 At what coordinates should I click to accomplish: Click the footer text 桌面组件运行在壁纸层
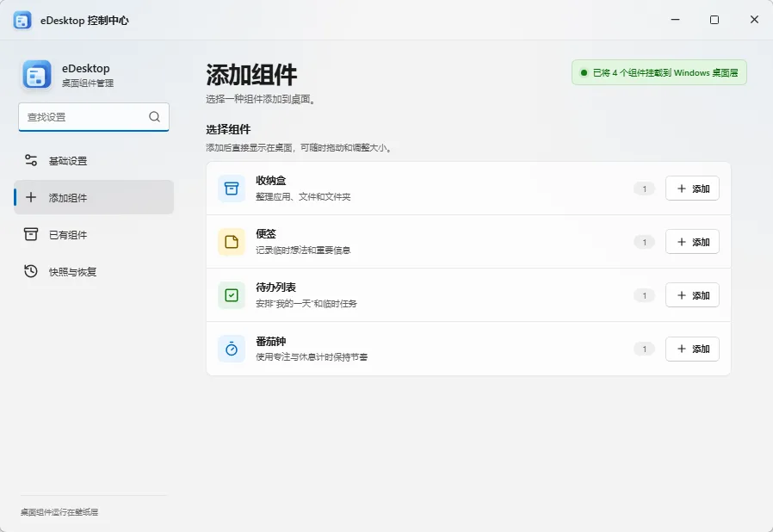coord(59,512)
